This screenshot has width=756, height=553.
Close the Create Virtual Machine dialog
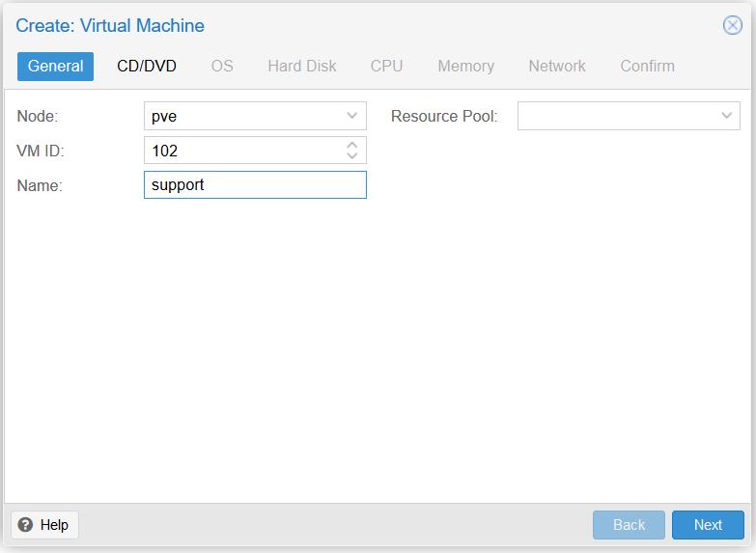click(733, 25)
